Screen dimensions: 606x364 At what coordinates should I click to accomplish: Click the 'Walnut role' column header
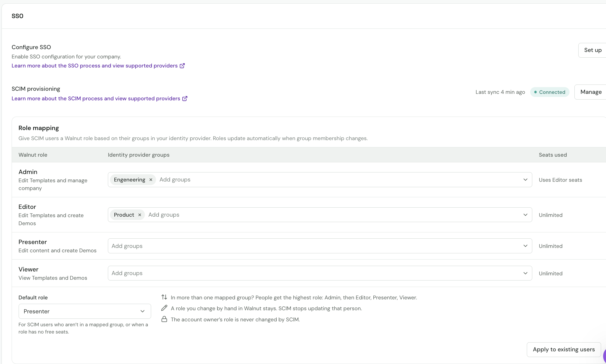33,155
